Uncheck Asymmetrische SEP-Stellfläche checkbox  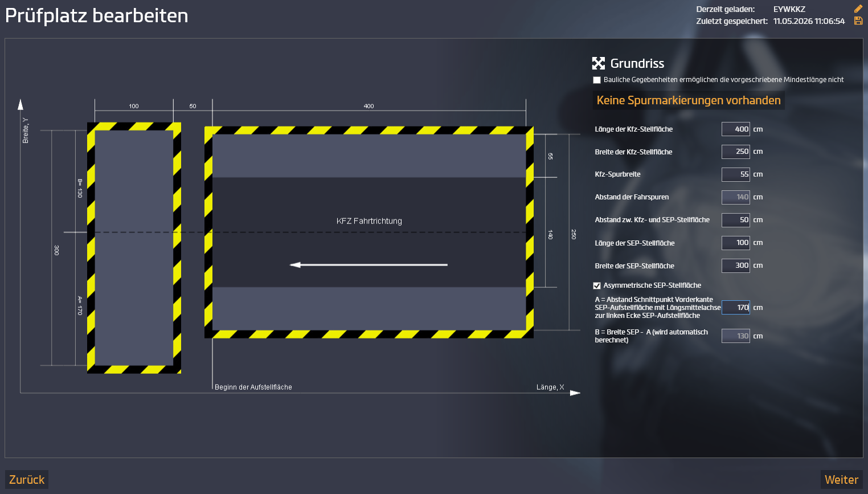coord(597,285)
